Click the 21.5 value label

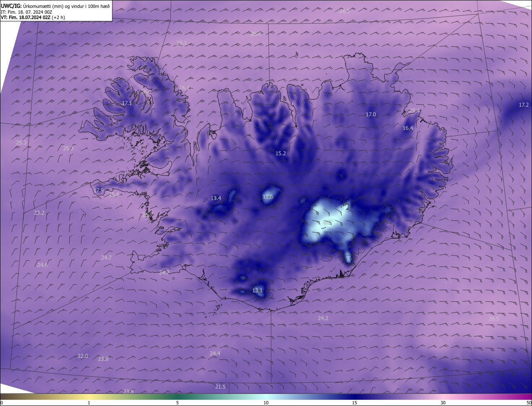click(220, 386)
